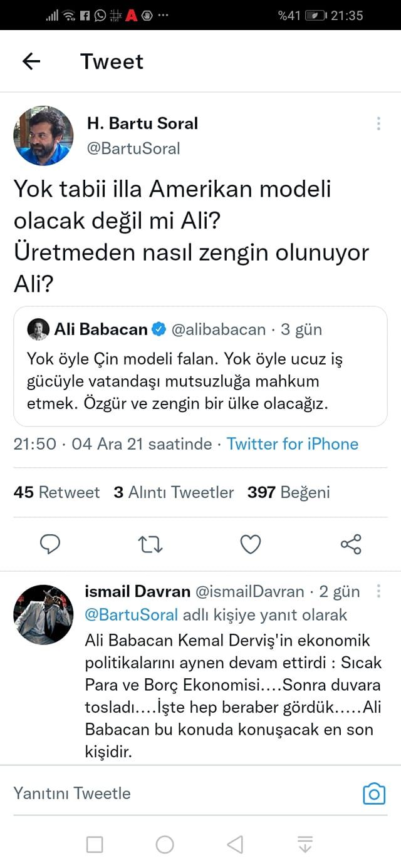Open the camera icon in reply bar
The height and width of the screenshot is (868, 401).
[374, 794]
